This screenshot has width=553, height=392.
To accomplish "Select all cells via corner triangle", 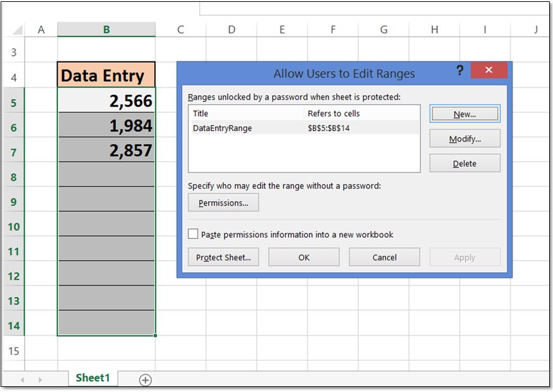I will [x=16, y=29].
